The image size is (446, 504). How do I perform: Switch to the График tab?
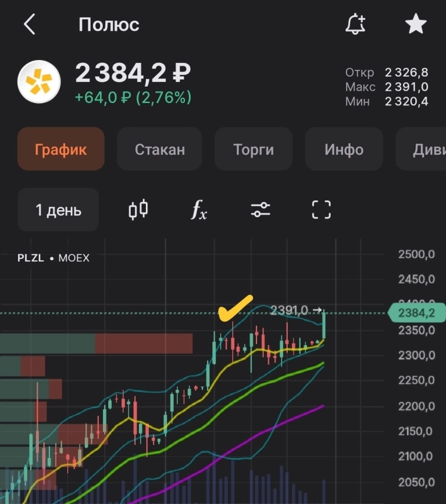[61, 149]
